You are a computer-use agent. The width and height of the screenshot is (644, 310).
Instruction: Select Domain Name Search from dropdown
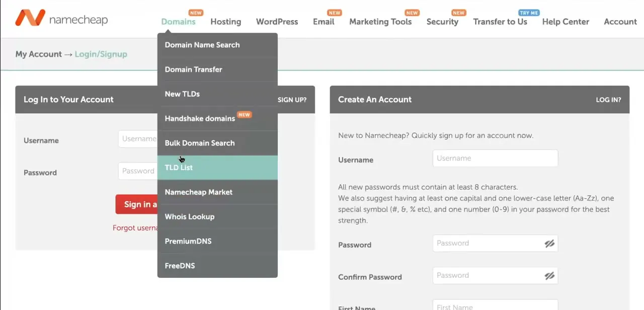[217, 45]
